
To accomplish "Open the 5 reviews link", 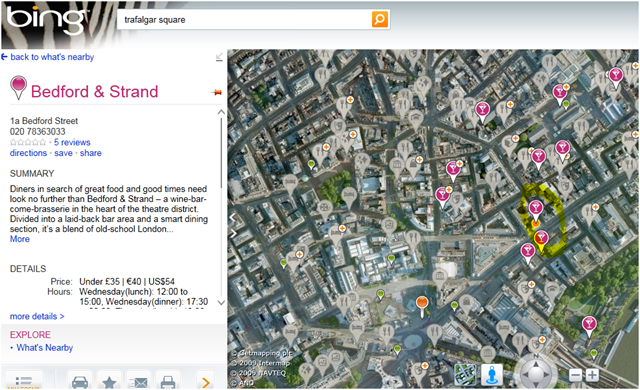I will click(72, 142).
